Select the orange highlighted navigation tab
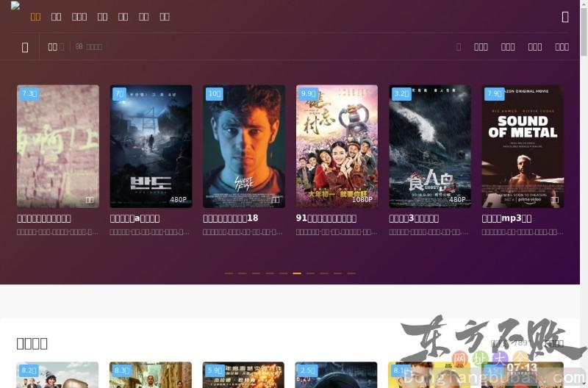 (35, 16)
